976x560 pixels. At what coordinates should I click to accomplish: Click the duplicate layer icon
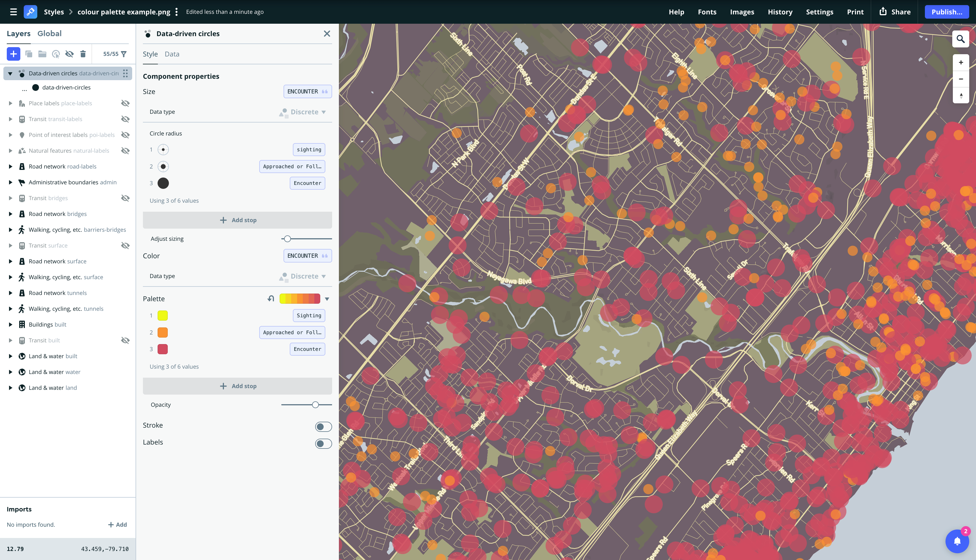(x=29, y=54)
